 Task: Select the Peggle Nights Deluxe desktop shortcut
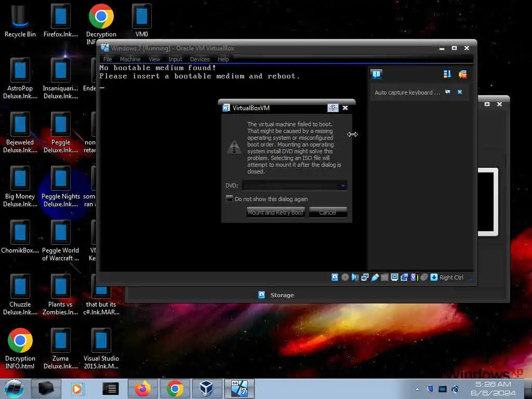(61, 187)
